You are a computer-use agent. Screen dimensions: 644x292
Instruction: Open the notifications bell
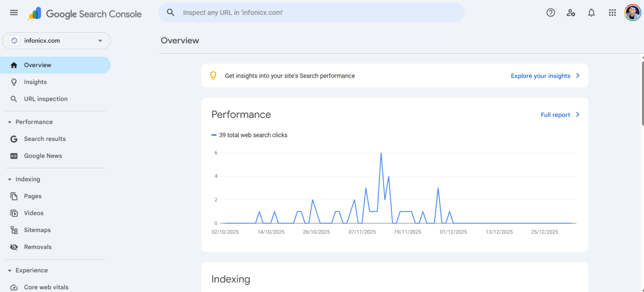point(591,13)
